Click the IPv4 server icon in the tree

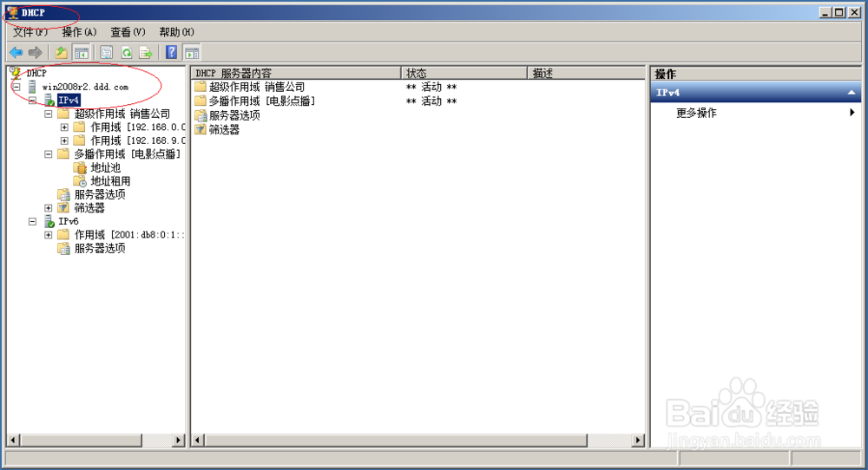(49, 100)
